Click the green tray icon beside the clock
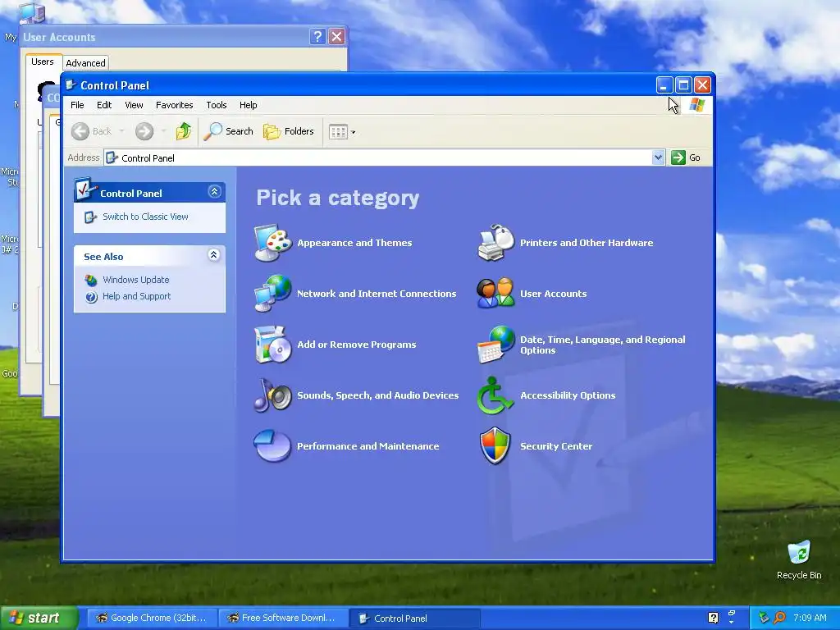Image resolution: width=840 pixels, height=630 pixels. (x=764, y=618)
